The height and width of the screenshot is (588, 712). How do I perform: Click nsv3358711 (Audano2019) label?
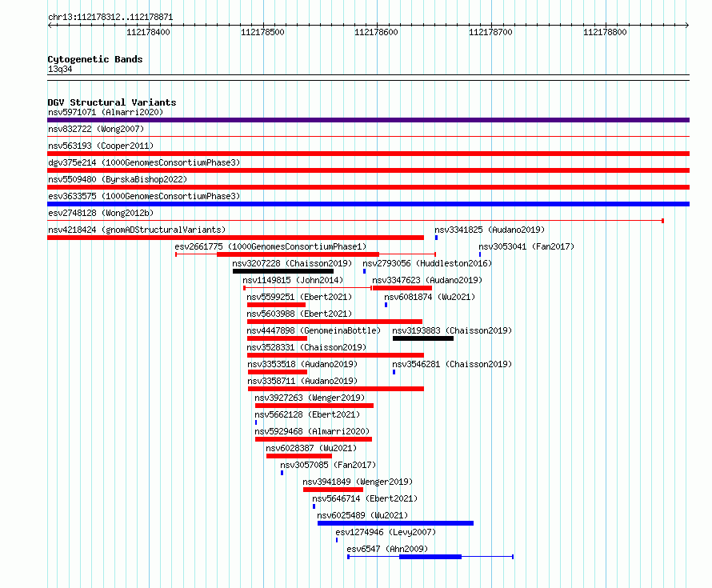[x=302, y=381]
